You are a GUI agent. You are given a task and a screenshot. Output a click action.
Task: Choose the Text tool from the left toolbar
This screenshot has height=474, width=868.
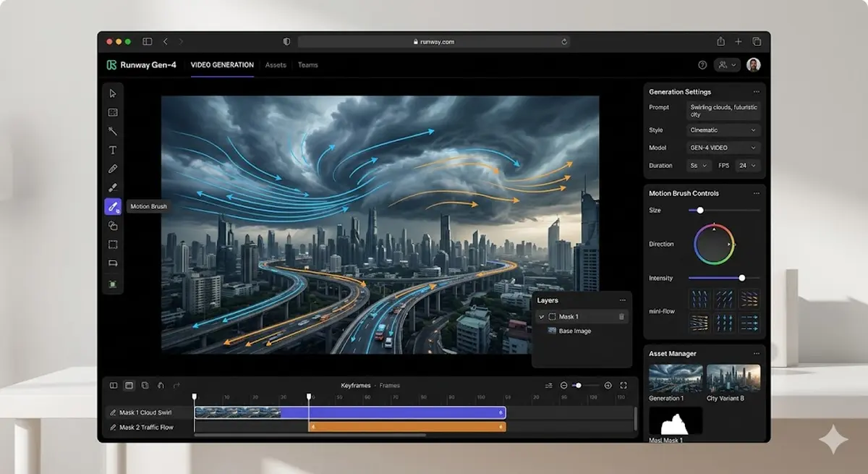[x=112, y=150]
